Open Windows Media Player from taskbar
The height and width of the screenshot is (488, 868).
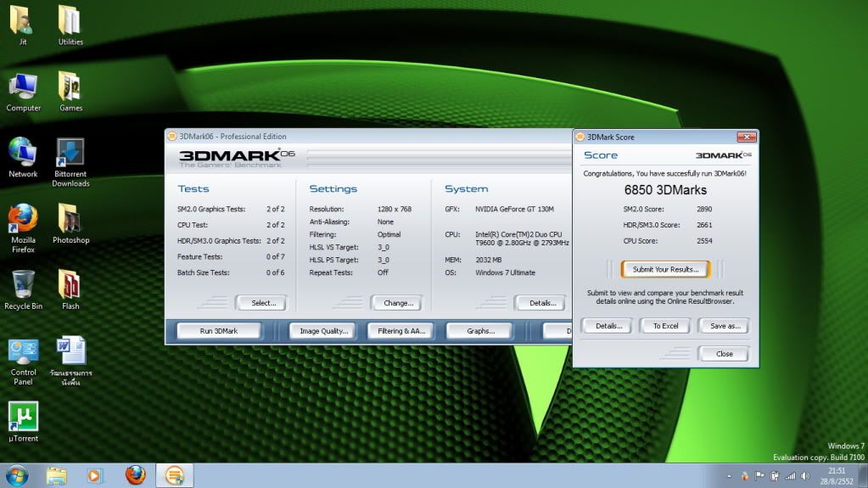tap(95, 475)
